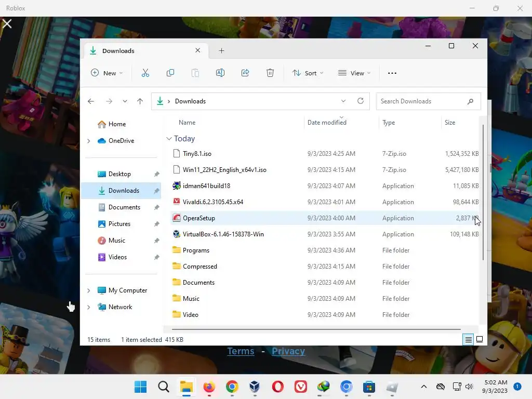Click the Share icon in toolbar
This screenshot has height=399, width=532.
[245, 73]
